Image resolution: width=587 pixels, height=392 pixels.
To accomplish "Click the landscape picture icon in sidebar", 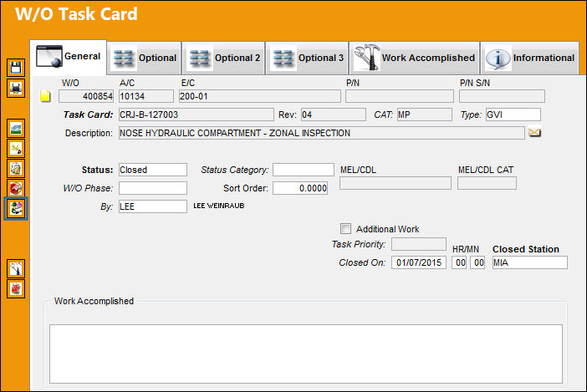I will pyautogui.click(x=16, y=129).
